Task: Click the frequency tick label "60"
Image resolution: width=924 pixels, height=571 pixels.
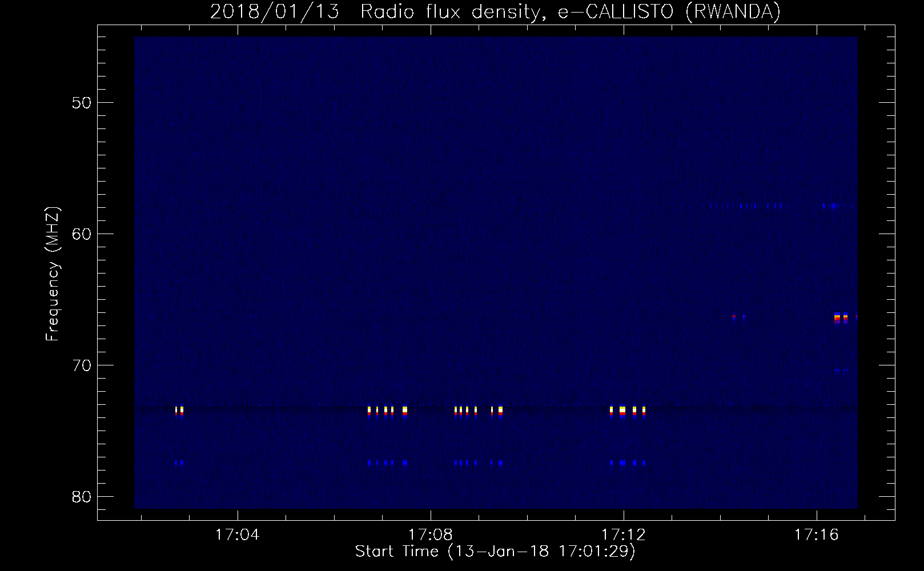Action: (x=82, y=234)
